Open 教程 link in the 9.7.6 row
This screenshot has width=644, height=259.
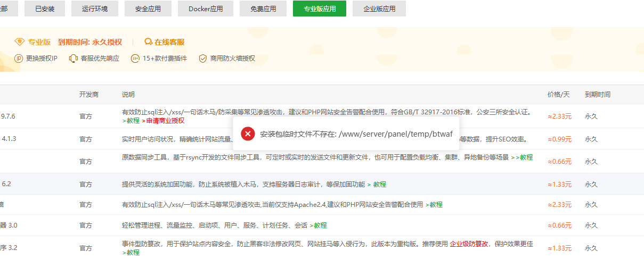pos(131,121)
